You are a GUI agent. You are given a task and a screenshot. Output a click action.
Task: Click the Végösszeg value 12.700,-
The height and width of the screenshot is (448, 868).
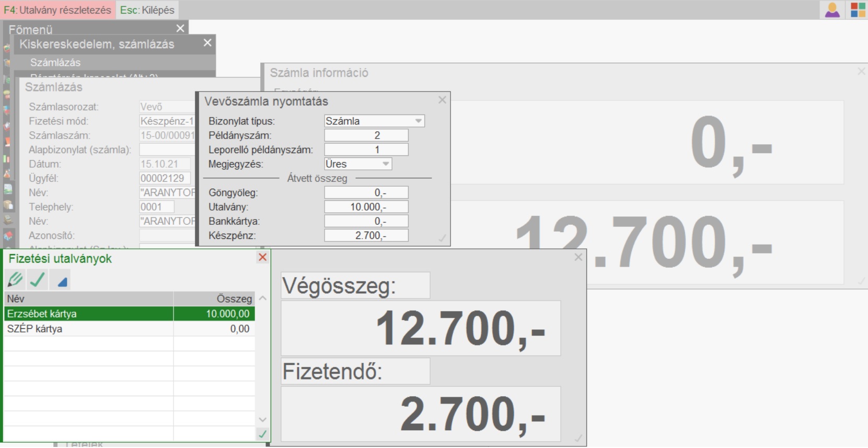[x=421, y=328]
